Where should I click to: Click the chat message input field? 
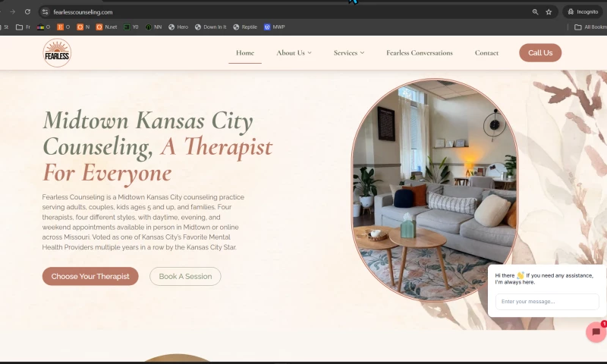pyautogui.click(x=547, y=302)
